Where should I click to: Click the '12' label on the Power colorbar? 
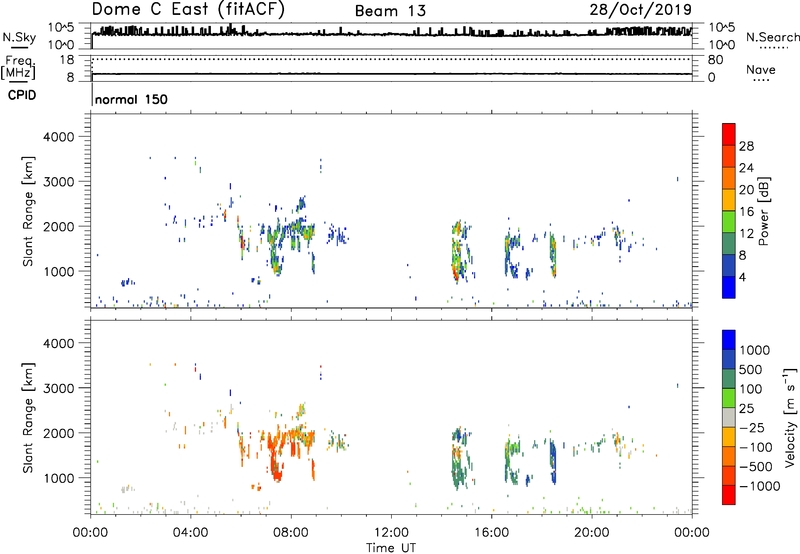coord(746,233)
